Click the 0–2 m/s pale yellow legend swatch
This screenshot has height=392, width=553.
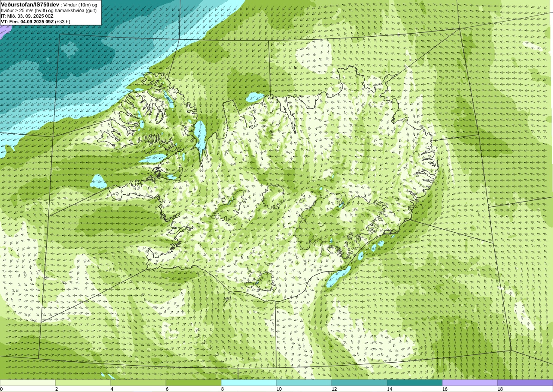(28, 383)
